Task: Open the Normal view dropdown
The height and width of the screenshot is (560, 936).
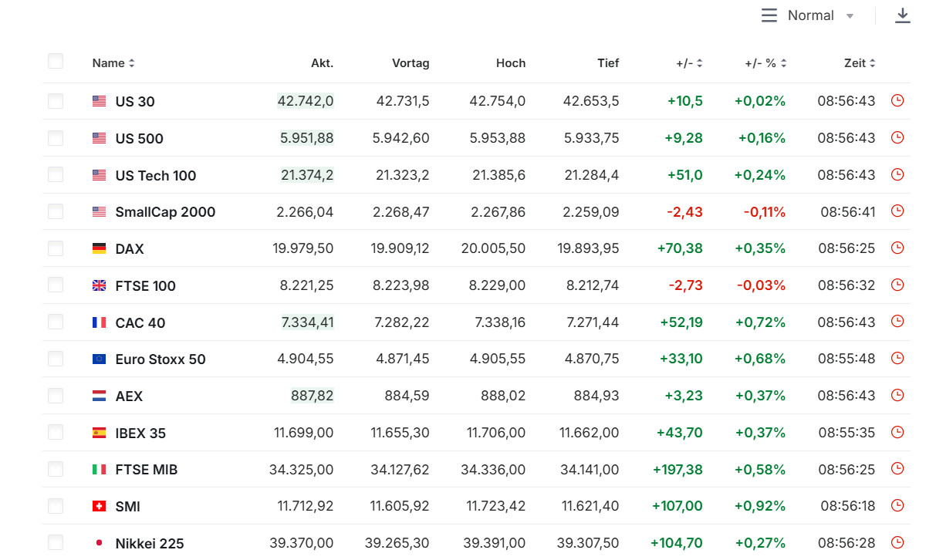Action: point(819,15)
